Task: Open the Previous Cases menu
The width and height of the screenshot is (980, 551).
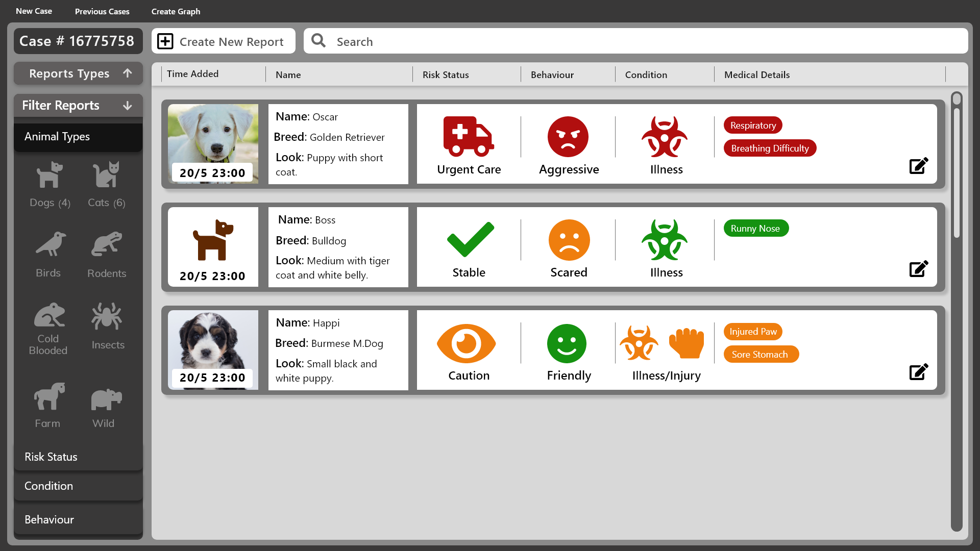Action: [102, 11]
